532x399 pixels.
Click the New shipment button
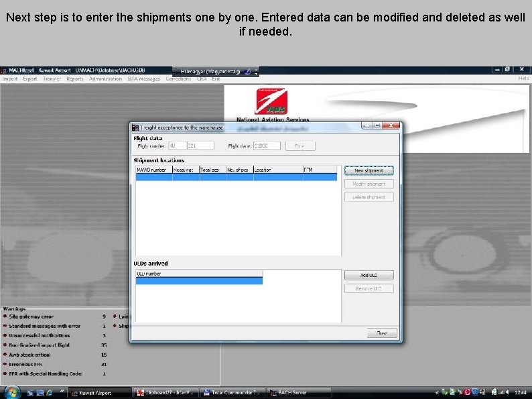point(369,170)
